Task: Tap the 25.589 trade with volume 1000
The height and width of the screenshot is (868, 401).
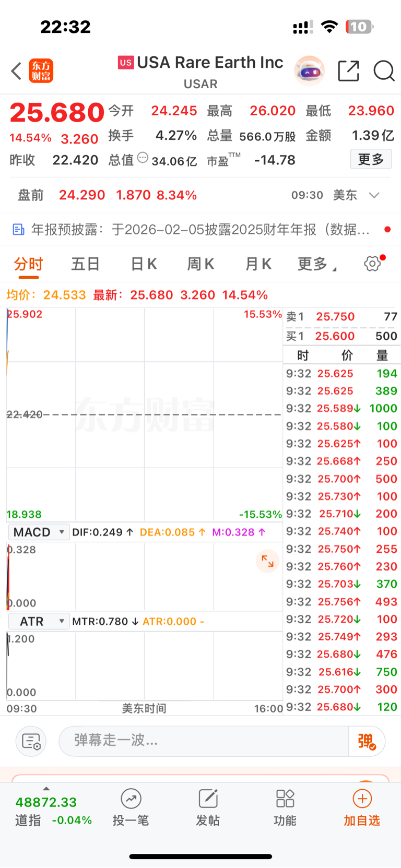Action: (x=342, y=409)
